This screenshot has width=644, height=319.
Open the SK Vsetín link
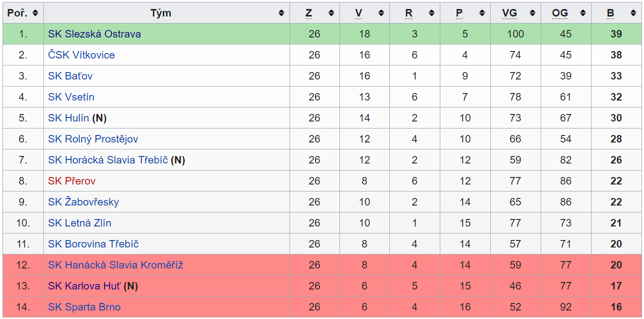point(71,97)
